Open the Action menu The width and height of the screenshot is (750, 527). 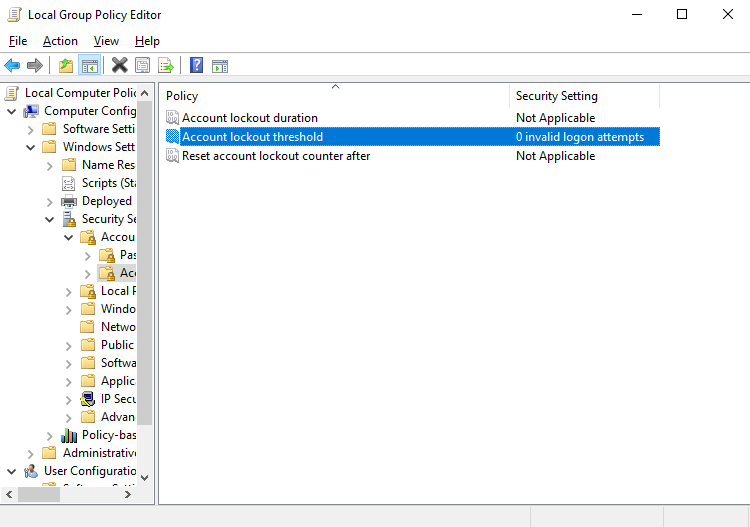pos(60,41)
